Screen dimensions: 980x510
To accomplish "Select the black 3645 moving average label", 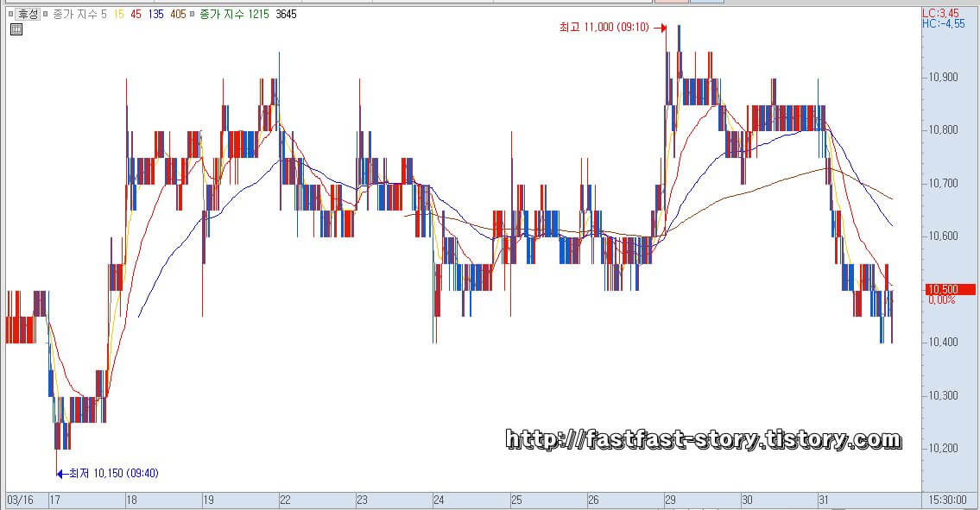I will point(287,14).
